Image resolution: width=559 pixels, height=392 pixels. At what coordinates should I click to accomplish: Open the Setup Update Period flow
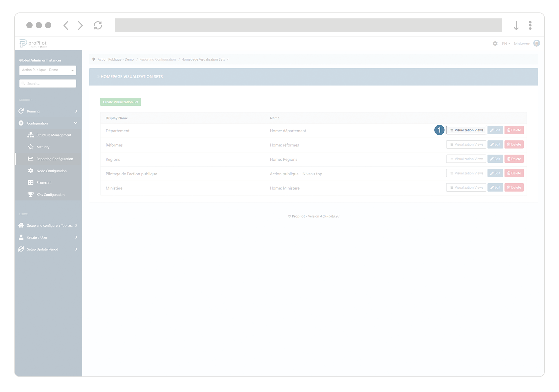(x=42, y=249)
